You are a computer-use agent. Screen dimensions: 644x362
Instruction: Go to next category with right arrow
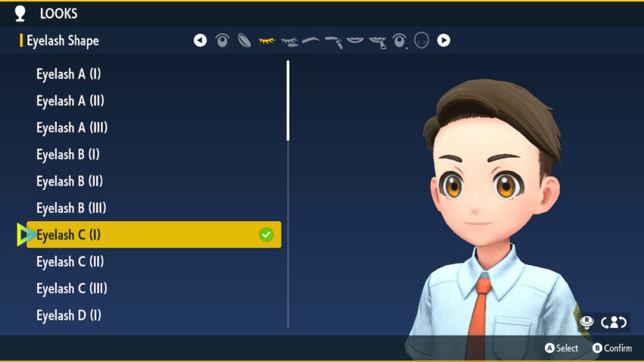(443, 40)
